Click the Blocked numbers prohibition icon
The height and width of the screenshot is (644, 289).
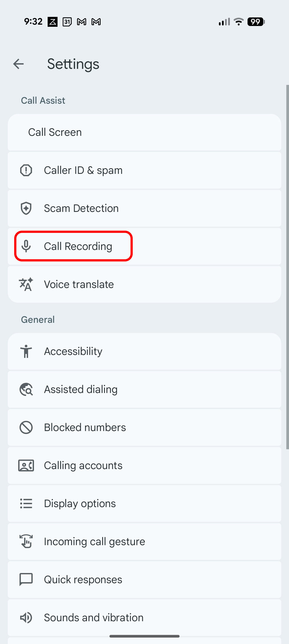click(x=26, y=427)
